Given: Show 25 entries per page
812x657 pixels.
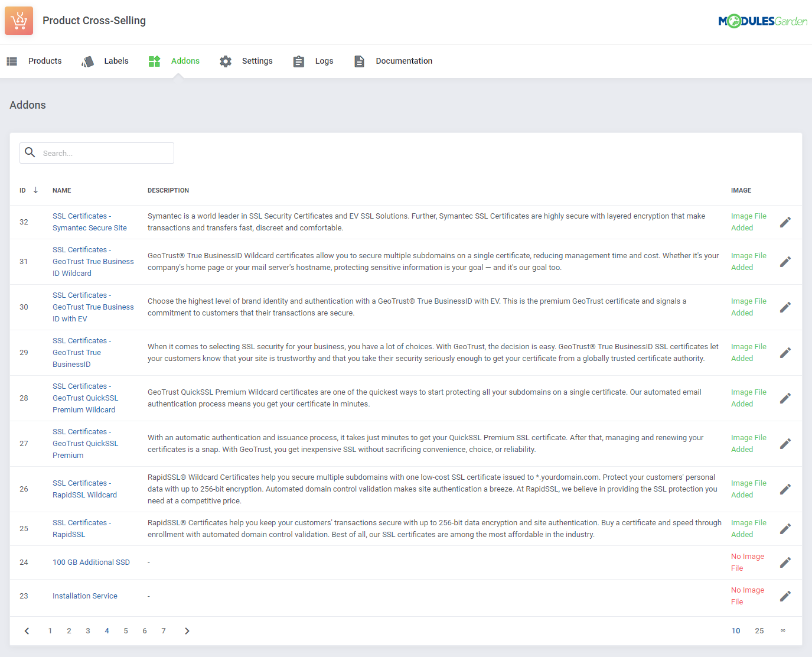Looking at the screenshot, I should [x=759, y=631].
